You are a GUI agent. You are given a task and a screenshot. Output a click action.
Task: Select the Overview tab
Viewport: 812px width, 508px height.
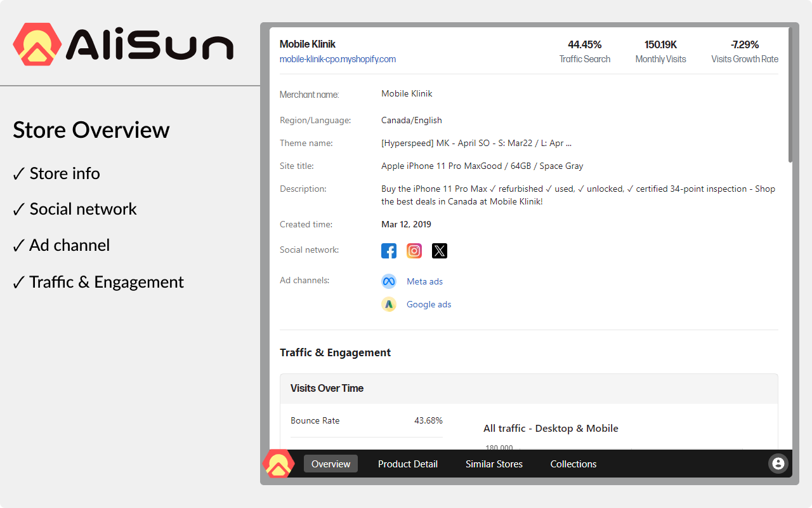(x=331, y=464)
